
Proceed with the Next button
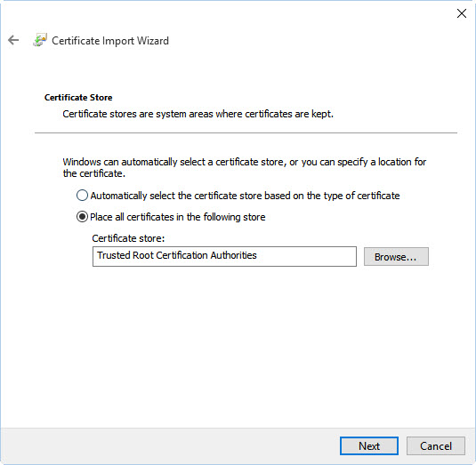(x=369, y=446)
